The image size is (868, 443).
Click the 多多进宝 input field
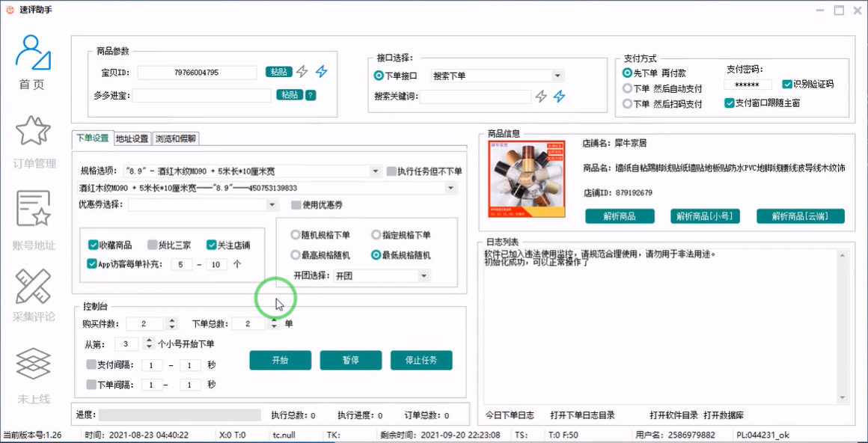201,96
